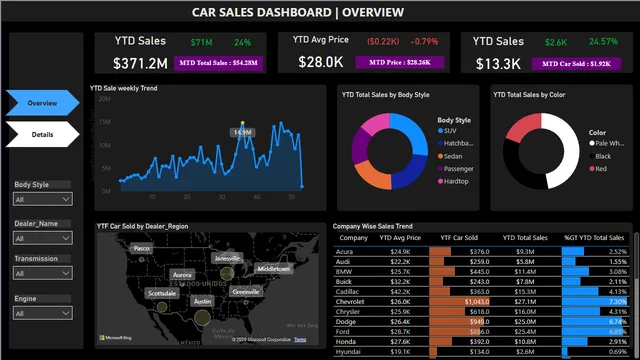The width and height of the screenshot is (640, 360).
Task: Click the Terms link on the map
Action: (300, 339)
